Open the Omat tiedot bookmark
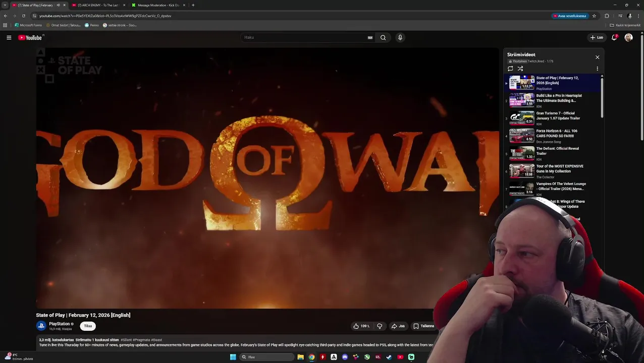The image size is (644, 363). point(63,25)
